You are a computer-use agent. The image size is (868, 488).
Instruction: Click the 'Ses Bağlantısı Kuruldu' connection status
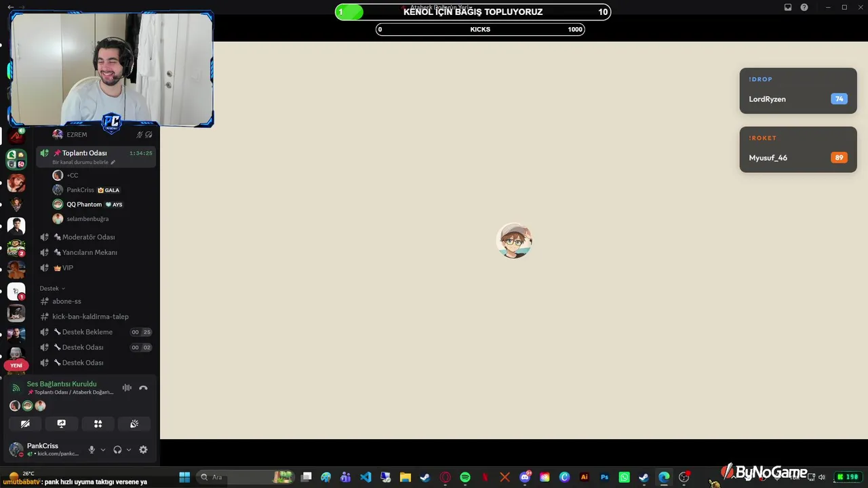pyautogui.click(x=62, y=384)
